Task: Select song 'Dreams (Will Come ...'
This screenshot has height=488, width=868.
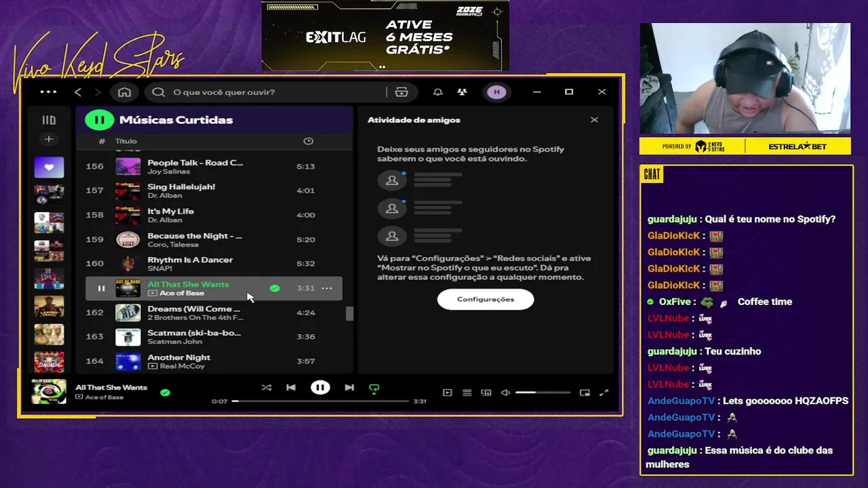Action: pyautogui.click(x=194, y=308)
